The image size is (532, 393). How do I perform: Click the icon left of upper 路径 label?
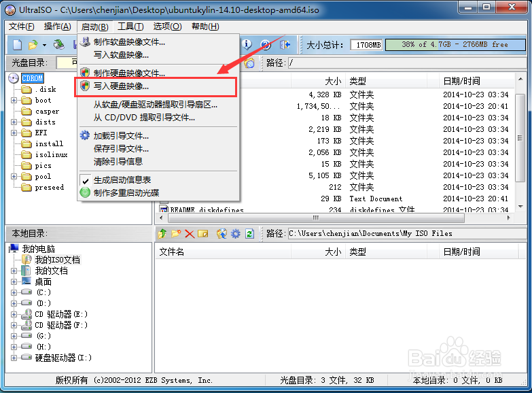tap(250, 63)
